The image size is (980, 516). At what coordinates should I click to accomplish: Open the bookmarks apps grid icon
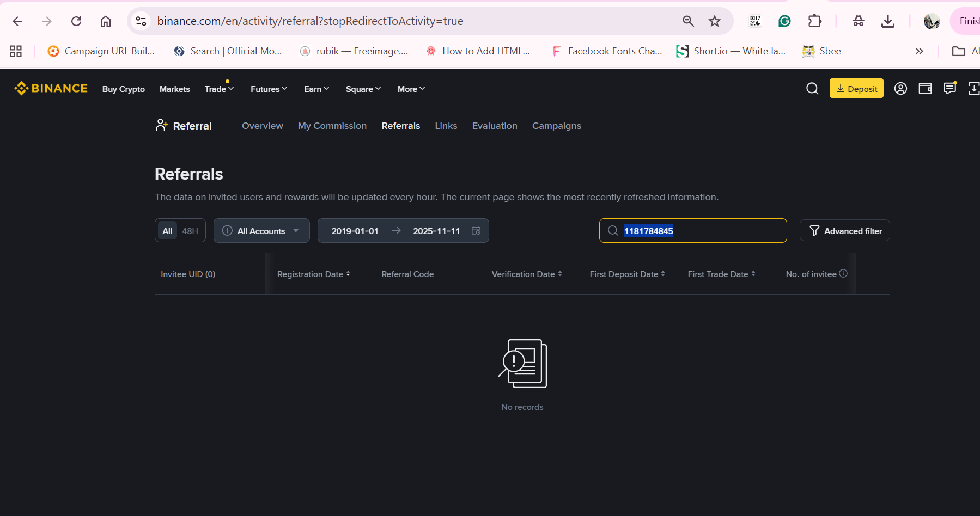[x=16, y=51]
